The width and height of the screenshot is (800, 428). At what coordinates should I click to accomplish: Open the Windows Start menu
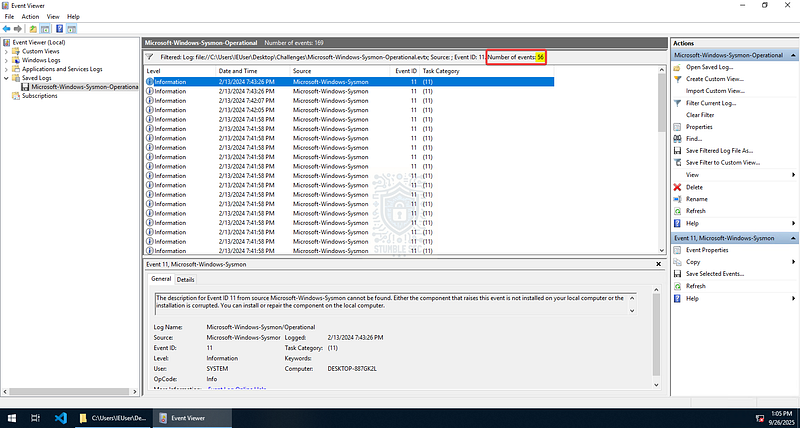click(11, 418)
